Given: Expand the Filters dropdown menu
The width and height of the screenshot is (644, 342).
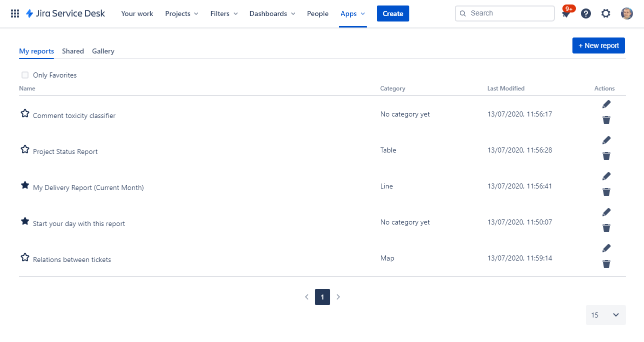Looking at the screenshot, I should [x=224, y=13].
